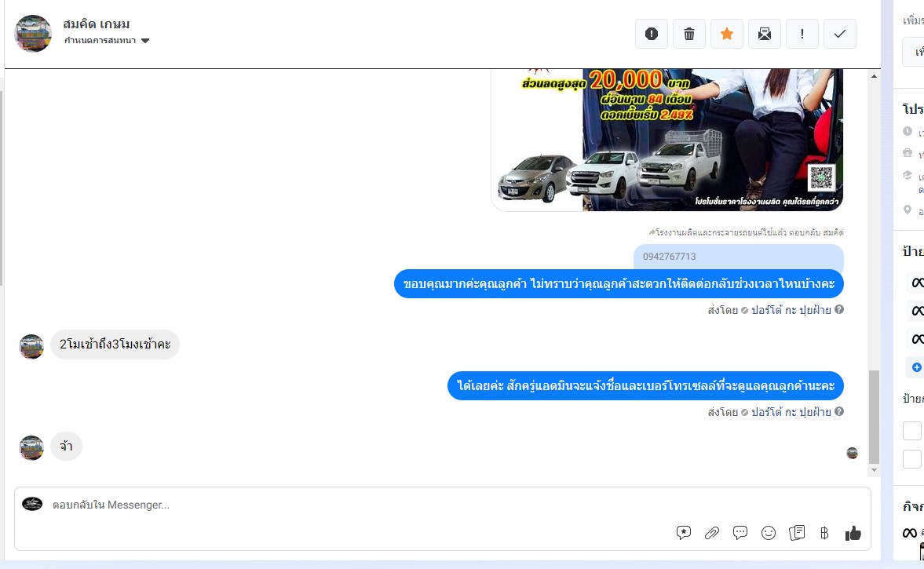Open help icon under ได้เลยค่ะ message
The image size is (924, 569).
839,411
